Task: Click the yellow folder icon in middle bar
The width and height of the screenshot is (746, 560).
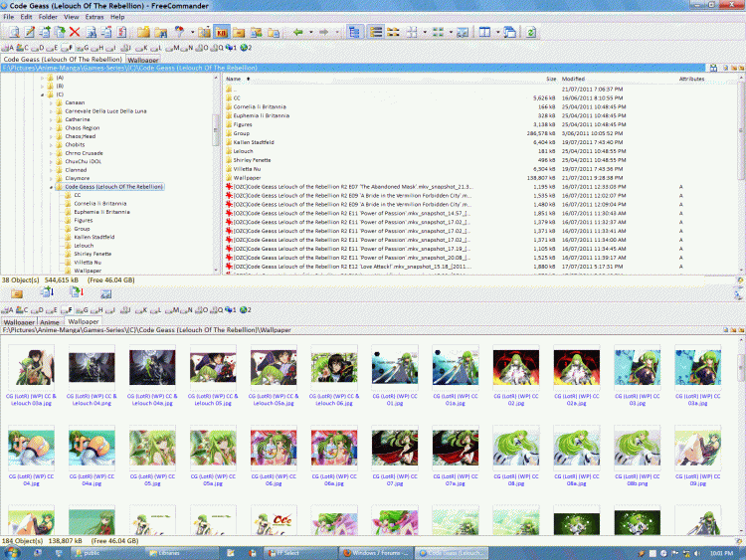Action: click(17, 293)
